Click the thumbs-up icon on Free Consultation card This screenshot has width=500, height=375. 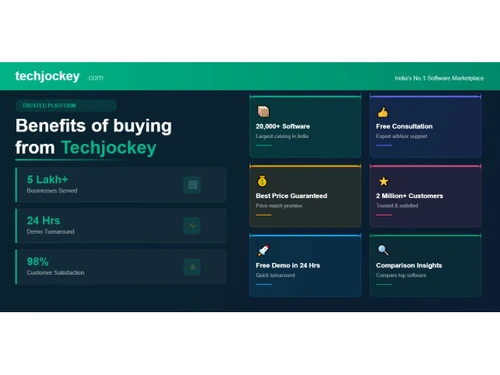click(x=383, y=112)
